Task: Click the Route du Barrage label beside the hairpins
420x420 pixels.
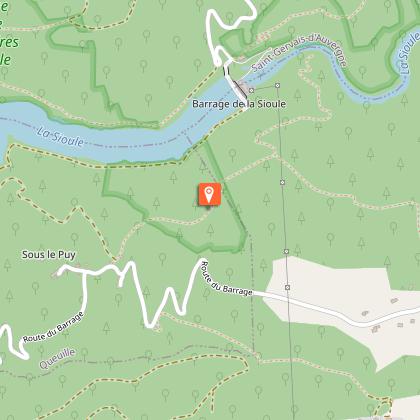Action: pyautogui.click(x=52, y=327)
